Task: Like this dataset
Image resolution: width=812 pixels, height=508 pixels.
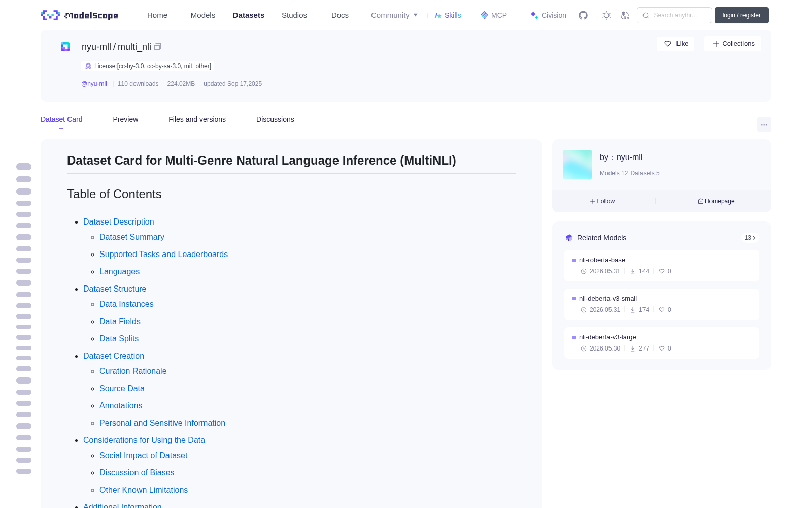Action: 676,44
